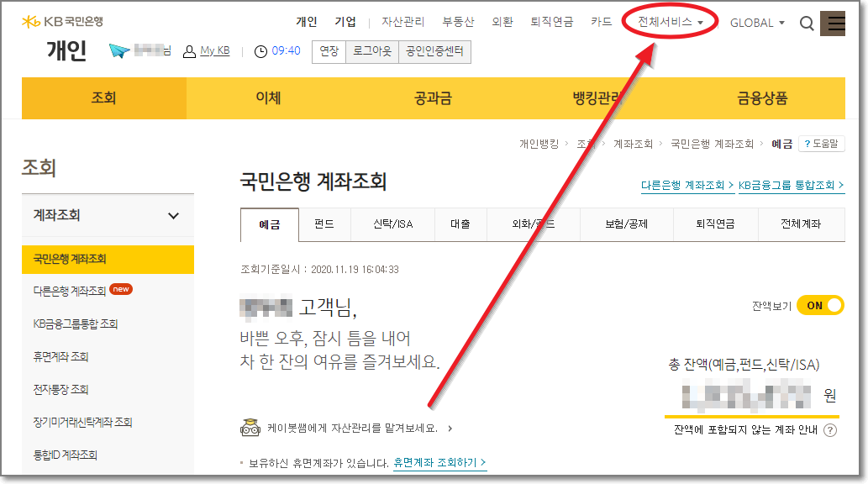The width and height of the screenshot is (868, 484).
Task: Click the paper airplane icon
Action: click(119, 51)
